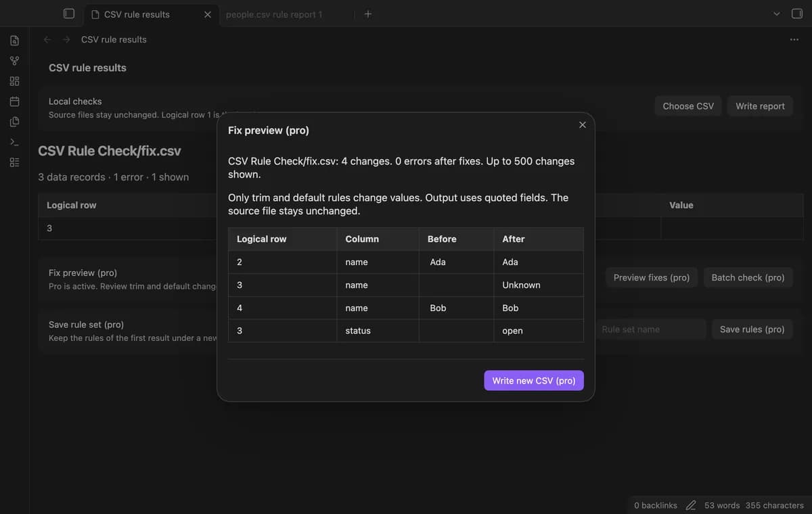
Task: Click the Fix preview (pro) dialog title
Action: tap(269, 131)
